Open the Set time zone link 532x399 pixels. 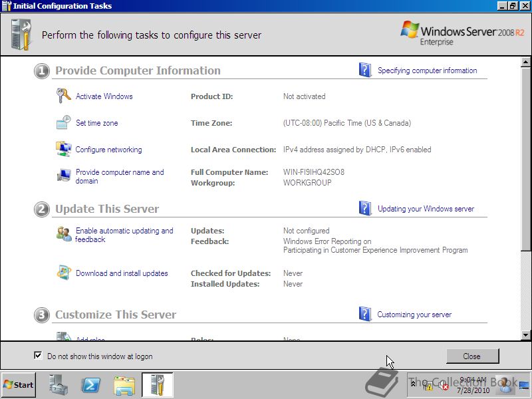[x=96, y=123]
